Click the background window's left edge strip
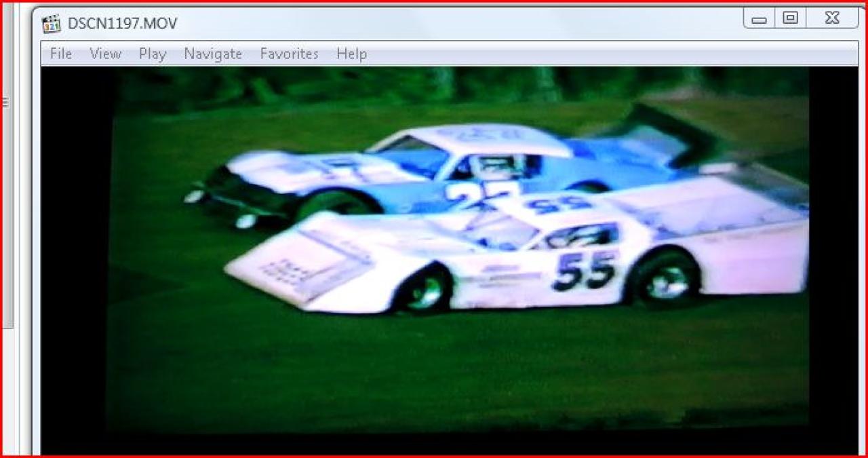Screen dimensions: 868x458 coord(8,204)
